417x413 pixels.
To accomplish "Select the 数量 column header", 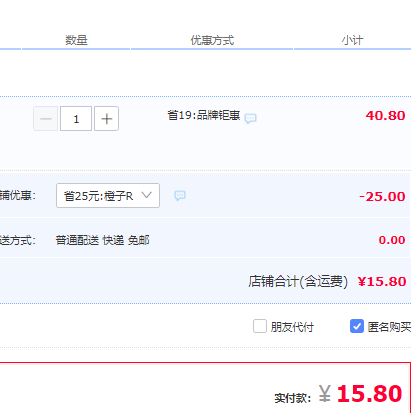I will (76, 40).
